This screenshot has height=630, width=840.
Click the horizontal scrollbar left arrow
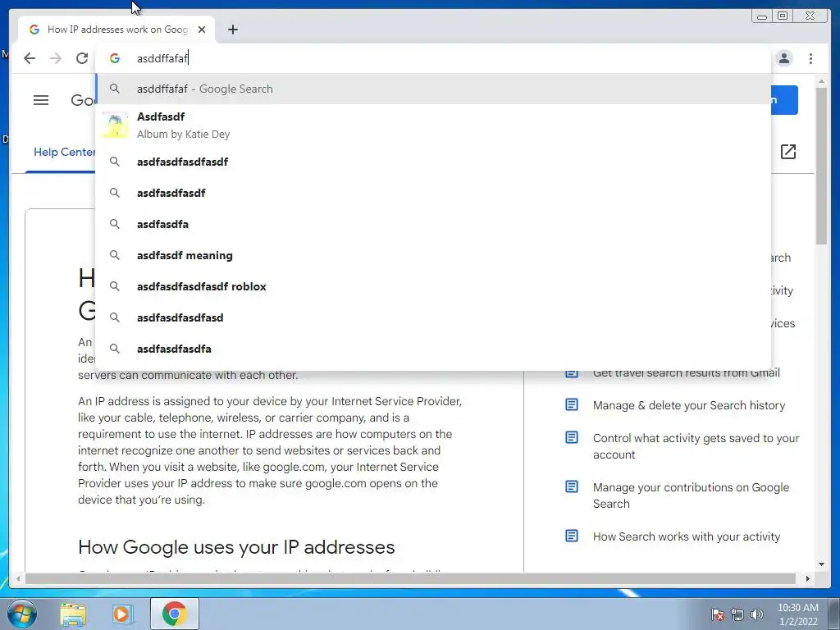click(x=18, y=578)
